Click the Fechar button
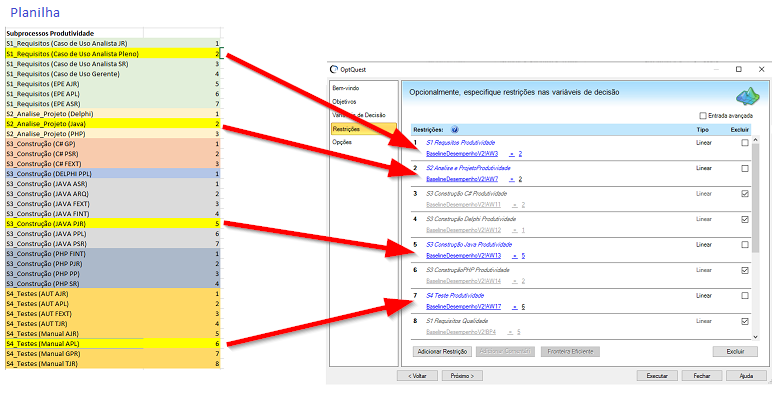 click(x=702, y=376)
